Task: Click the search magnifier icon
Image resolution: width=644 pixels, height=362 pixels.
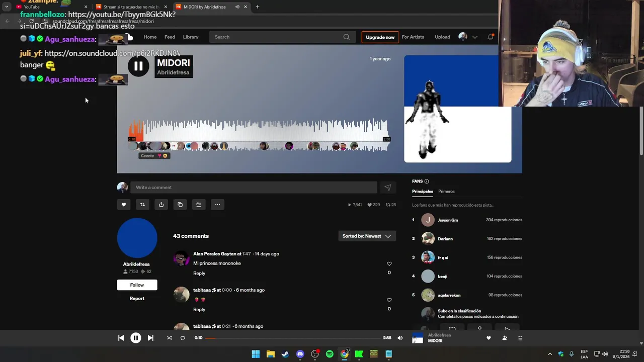Action: [347, 37]
